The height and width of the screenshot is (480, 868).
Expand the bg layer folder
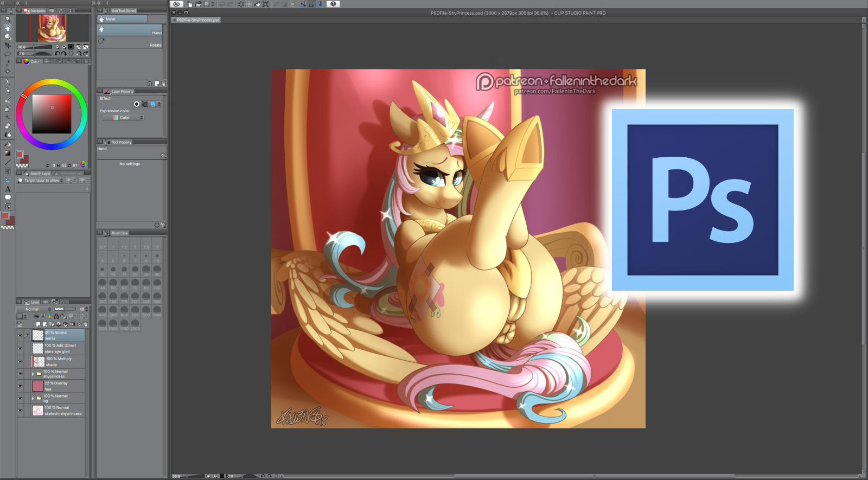33,398
